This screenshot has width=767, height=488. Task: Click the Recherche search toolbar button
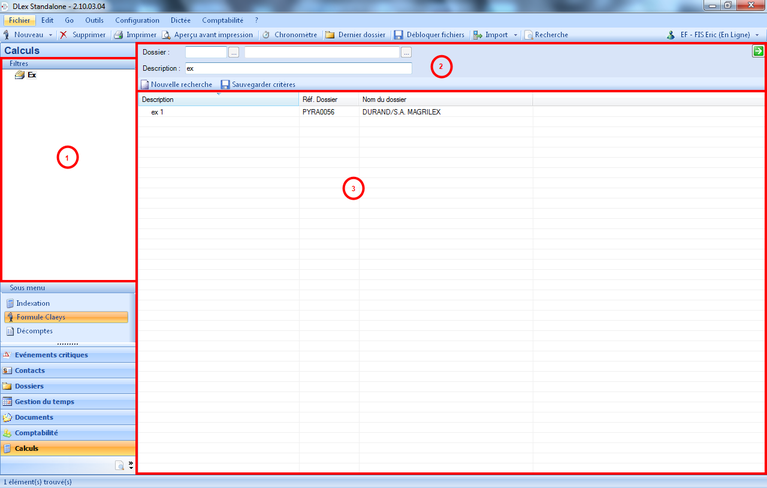(x=528, y=35)
